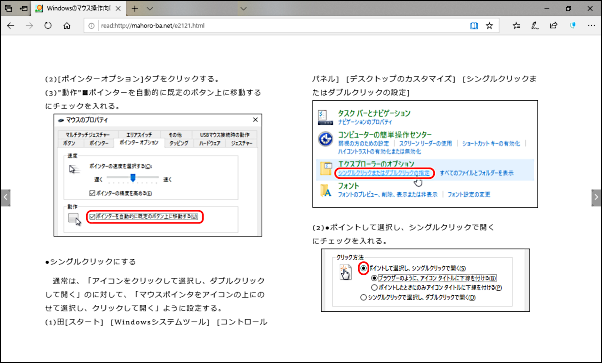Close the マウスのプロパティ dialog image X
Viewport: 602px width, 363px height.
pyautogui.click(x=255, y=120)
